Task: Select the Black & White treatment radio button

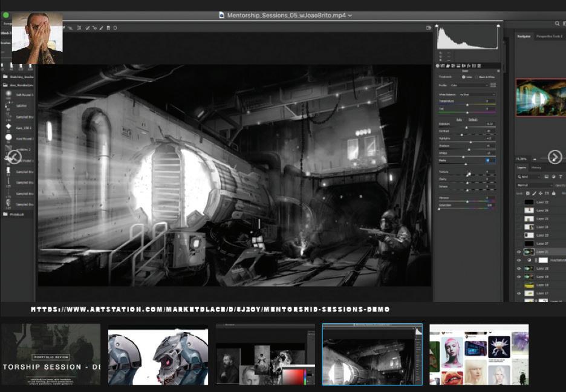Action: 477,77
